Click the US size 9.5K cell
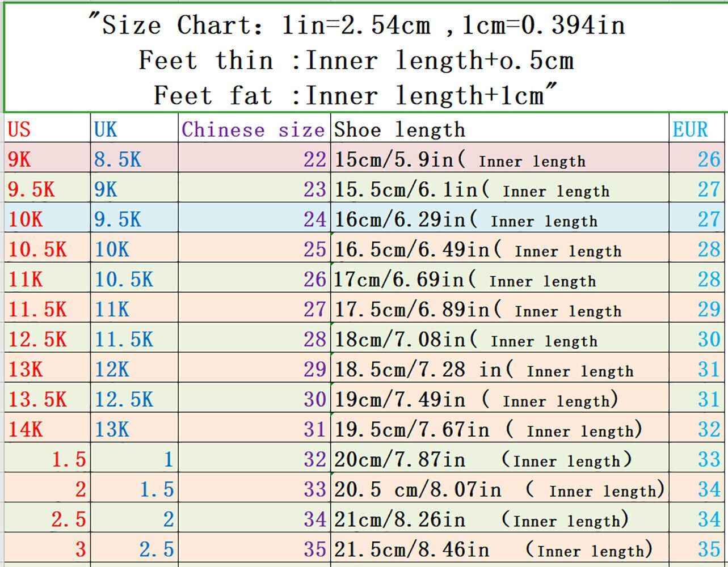Screen dimensions: 728x567 pos(47,189)
